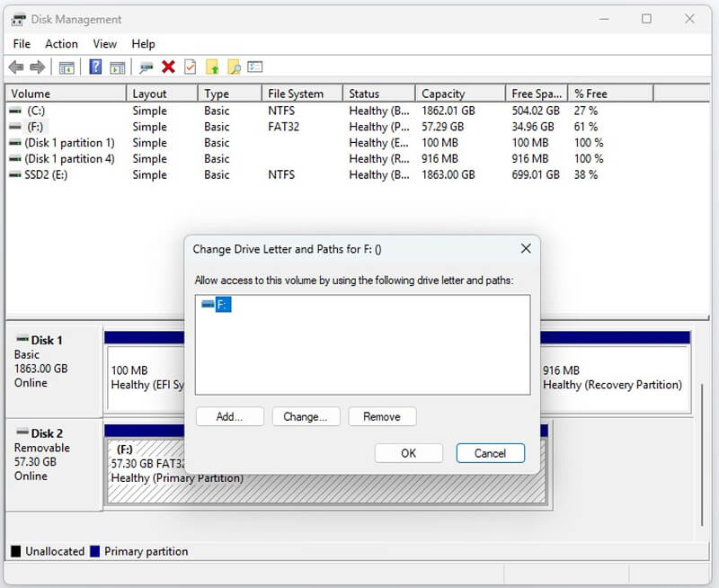This screenshot has height=588, width=719.
Task: Sort by the Volume column header
Action: [x=66, y=94]
